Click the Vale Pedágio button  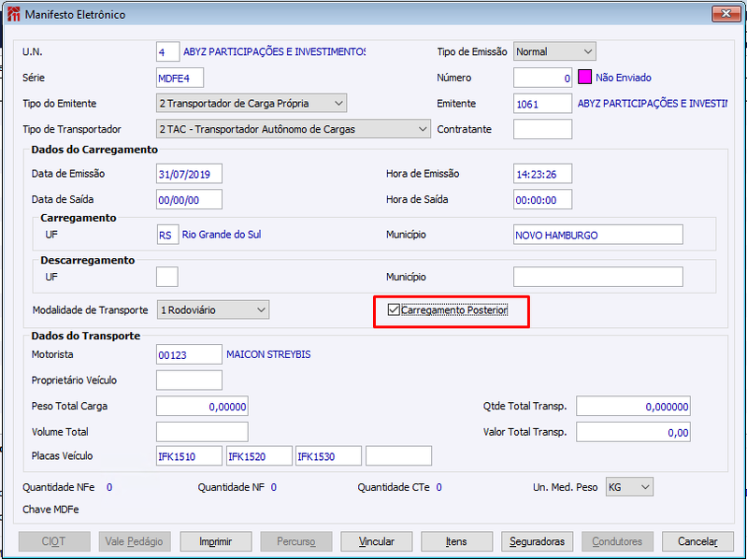[135, 541]
